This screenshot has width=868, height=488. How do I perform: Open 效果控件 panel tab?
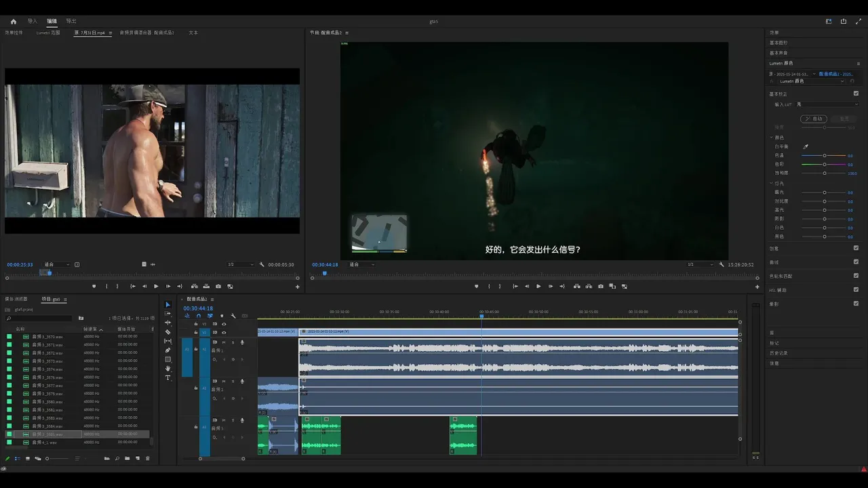point(14,33)
